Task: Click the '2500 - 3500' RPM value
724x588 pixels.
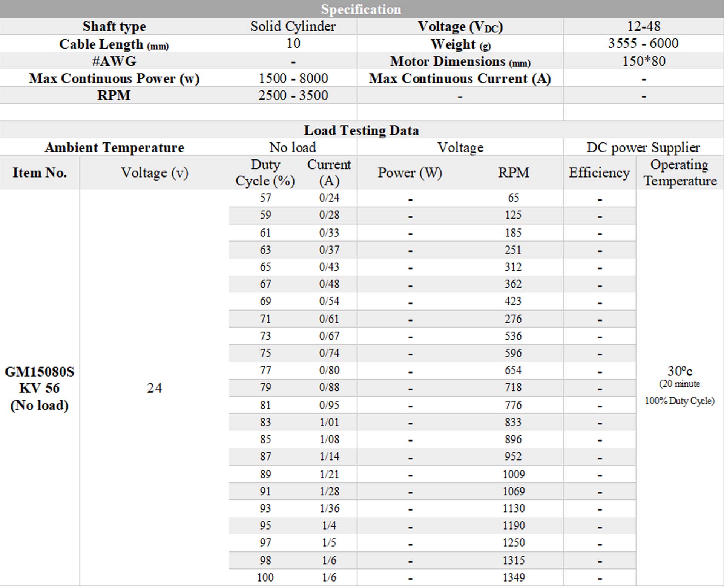Action: [293, 95]
